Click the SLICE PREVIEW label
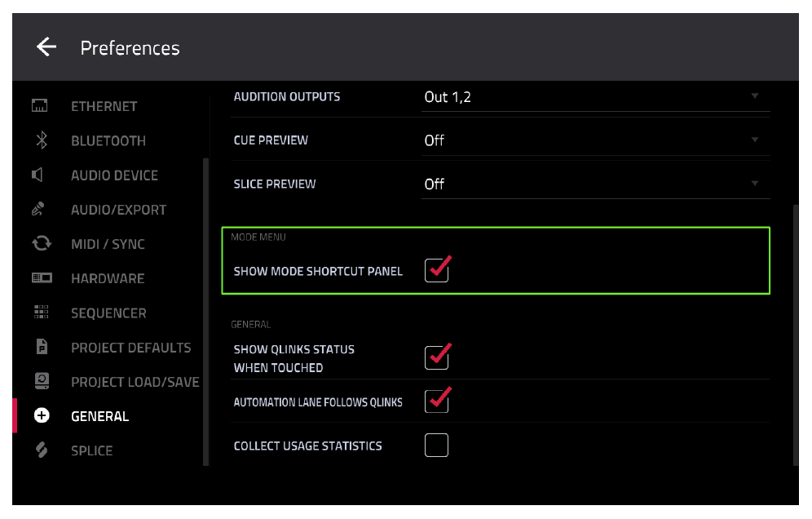 coord(275,184)
